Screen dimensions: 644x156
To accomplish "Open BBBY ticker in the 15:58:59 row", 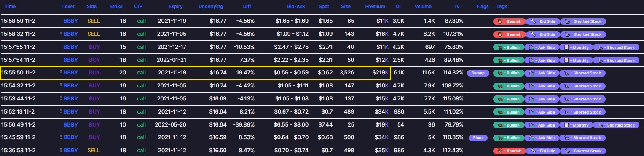I will [71, 21].
